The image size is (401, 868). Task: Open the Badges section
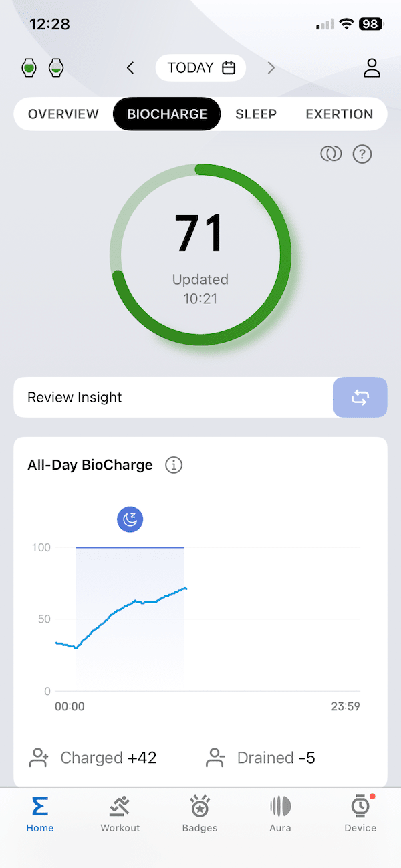(200, 814)
